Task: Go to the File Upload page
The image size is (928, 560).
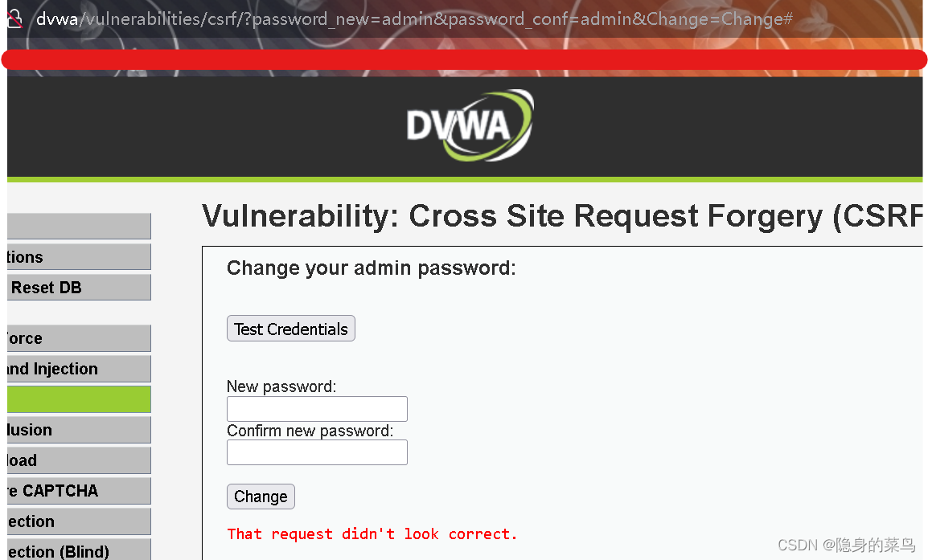Action: click(79, 460)
